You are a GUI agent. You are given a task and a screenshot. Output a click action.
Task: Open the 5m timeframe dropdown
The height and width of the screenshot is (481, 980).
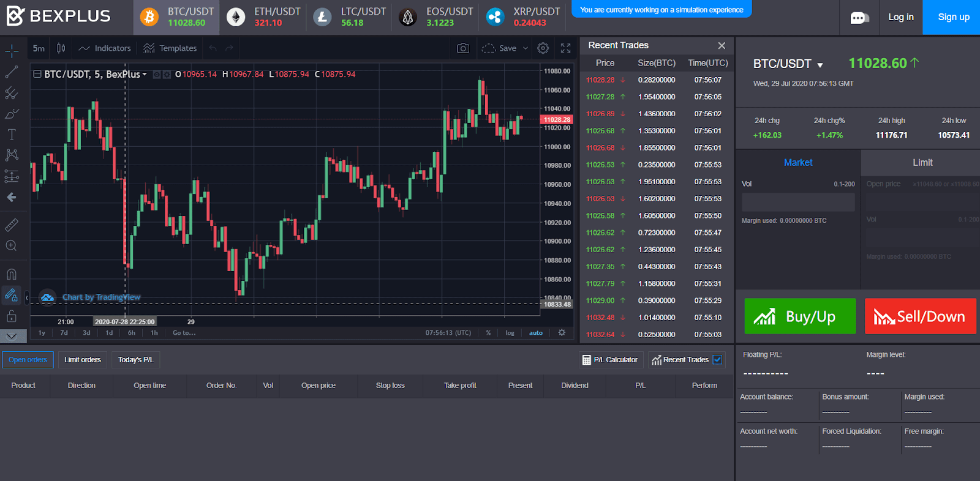(x=39, y=48)
